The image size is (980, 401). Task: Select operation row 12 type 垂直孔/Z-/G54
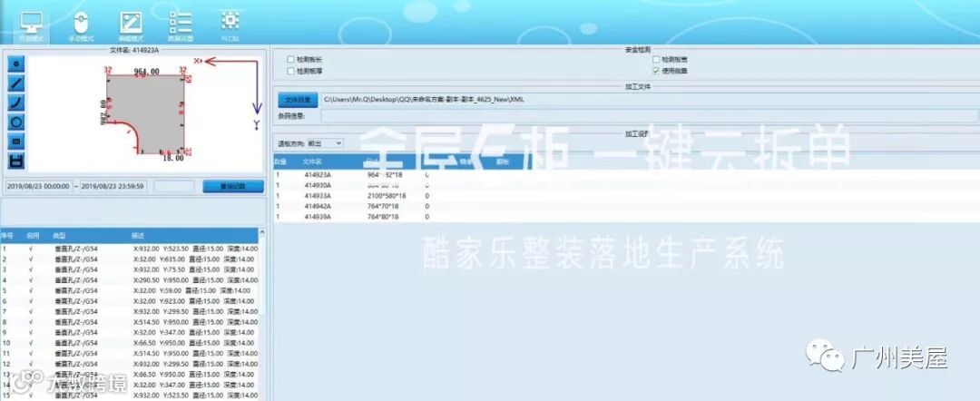[76, 364]
